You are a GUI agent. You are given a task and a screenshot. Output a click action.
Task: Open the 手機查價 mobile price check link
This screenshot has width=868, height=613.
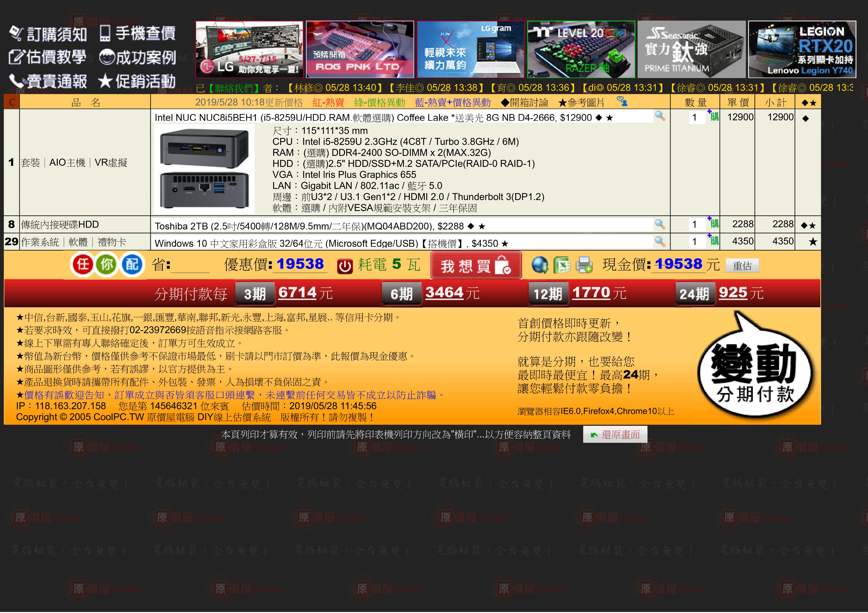[x=138, y=33]
